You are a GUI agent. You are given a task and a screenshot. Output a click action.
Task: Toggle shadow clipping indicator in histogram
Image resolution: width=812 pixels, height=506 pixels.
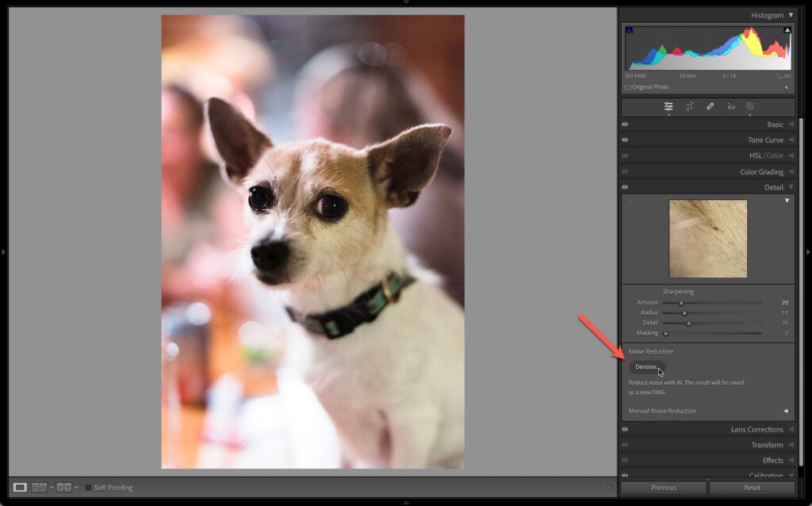pyautogui.click(x=630, y=30)
